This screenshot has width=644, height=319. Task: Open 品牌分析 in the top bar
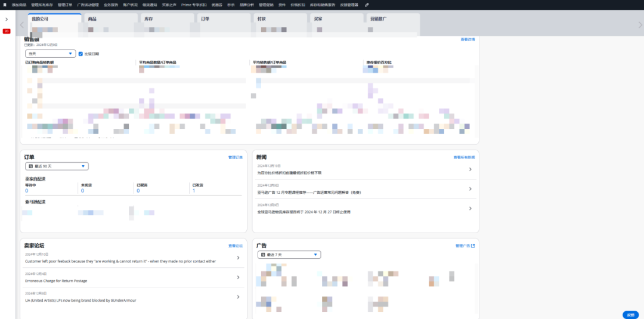(x=247, y=5)
